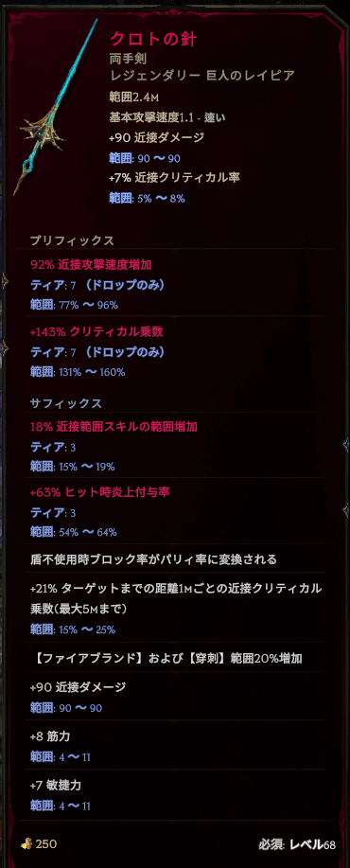Click the 盾不使用時ブロック率がパリィ率に変換される line

153,559
